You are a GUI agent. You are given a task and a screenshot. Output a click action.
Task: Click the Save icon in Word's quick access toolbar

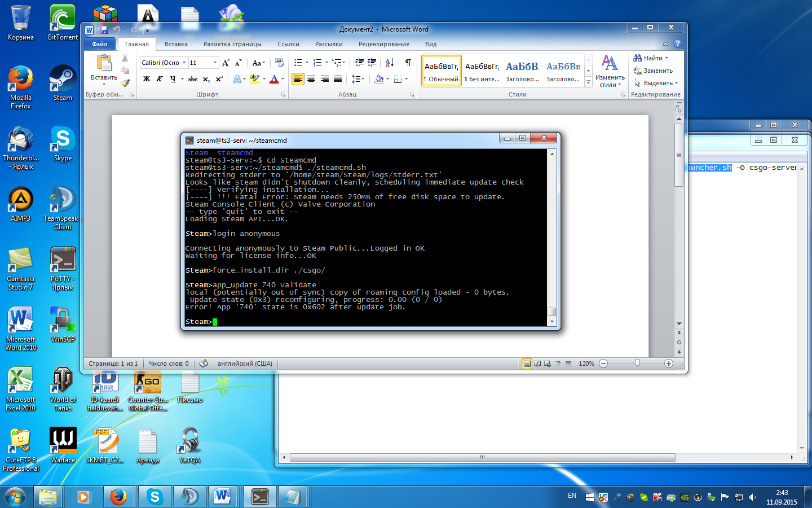point(104,29)
